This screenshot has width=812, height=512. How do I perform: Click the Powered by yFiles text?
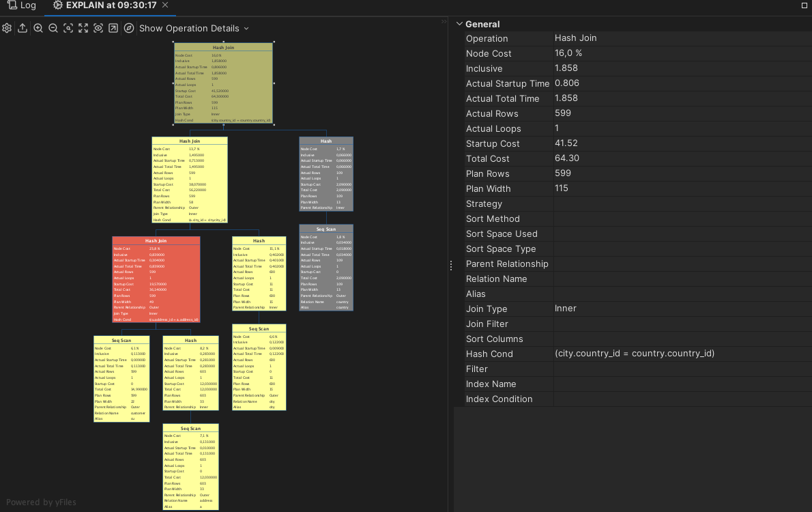click(x=42, y=502)
